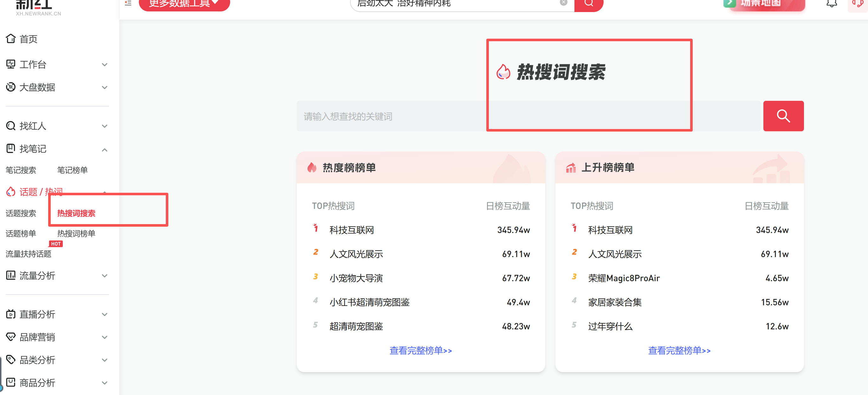Open 首页 home in sidebar
The height and width of the screenshot is (395, 868).
[28, 39]
